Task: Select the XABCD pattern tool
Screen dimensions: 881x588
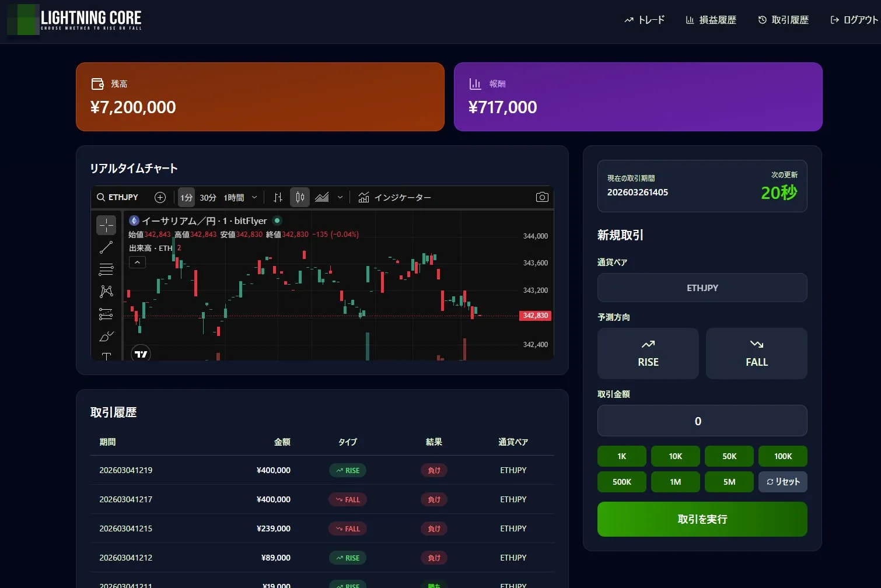Action: click(x=106, y=291)
